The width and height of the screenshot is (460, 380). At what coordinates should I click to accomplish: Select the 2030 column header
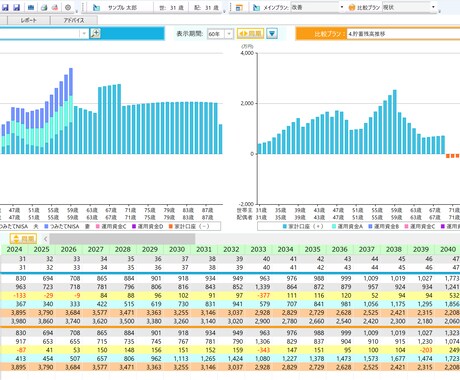coord(177,249)
